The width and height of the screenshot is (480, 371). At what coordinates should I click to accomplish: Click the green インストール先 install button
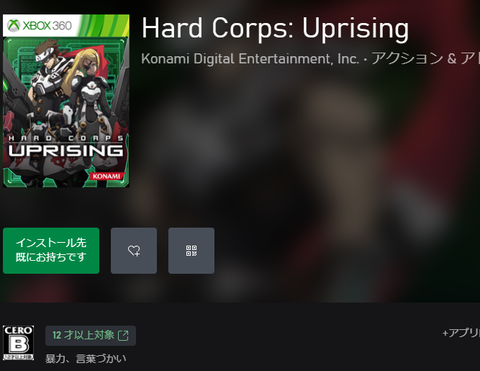51,251
